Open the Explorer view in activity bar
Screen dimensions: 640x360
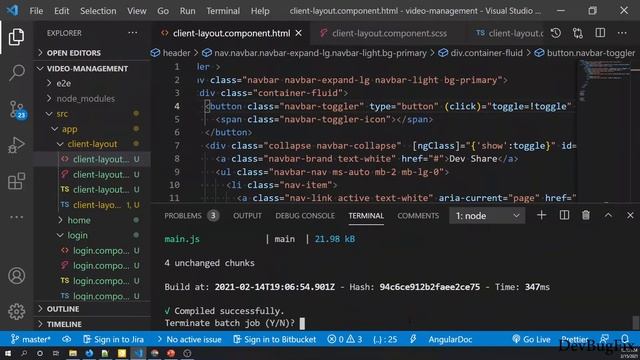16,37
